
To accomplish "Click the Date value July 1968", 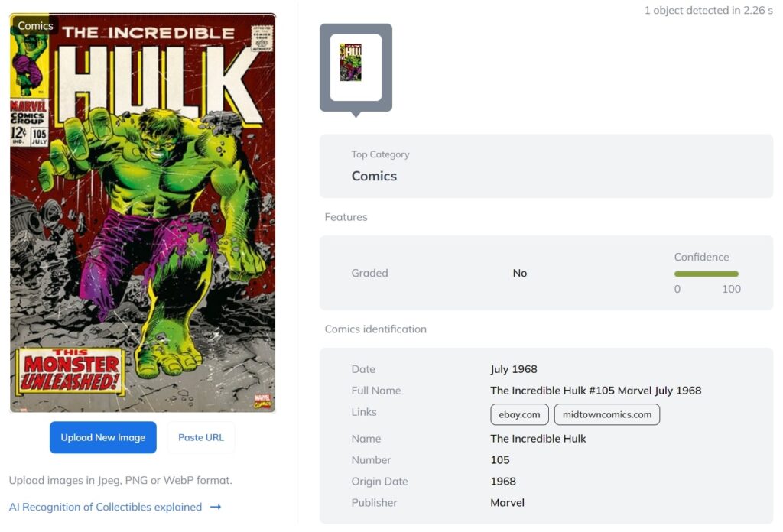I will [x=514, y=368].
